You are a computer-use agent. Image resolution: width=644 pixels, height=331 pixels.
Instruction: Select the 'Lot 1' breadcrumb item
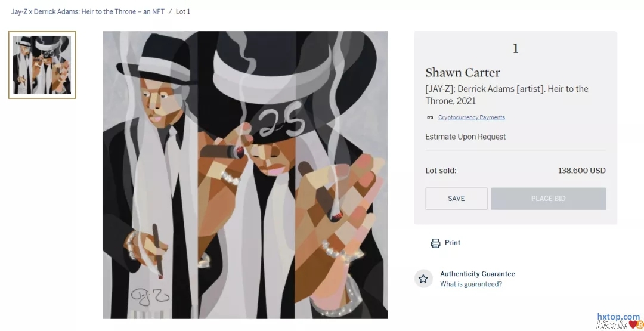pos(183,11)
